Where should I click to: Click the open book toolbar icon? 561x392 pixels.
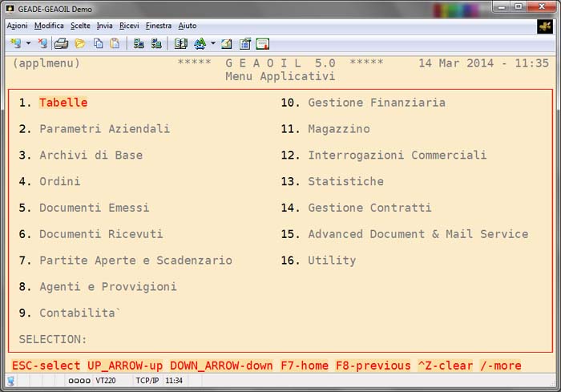pos(180,43)
